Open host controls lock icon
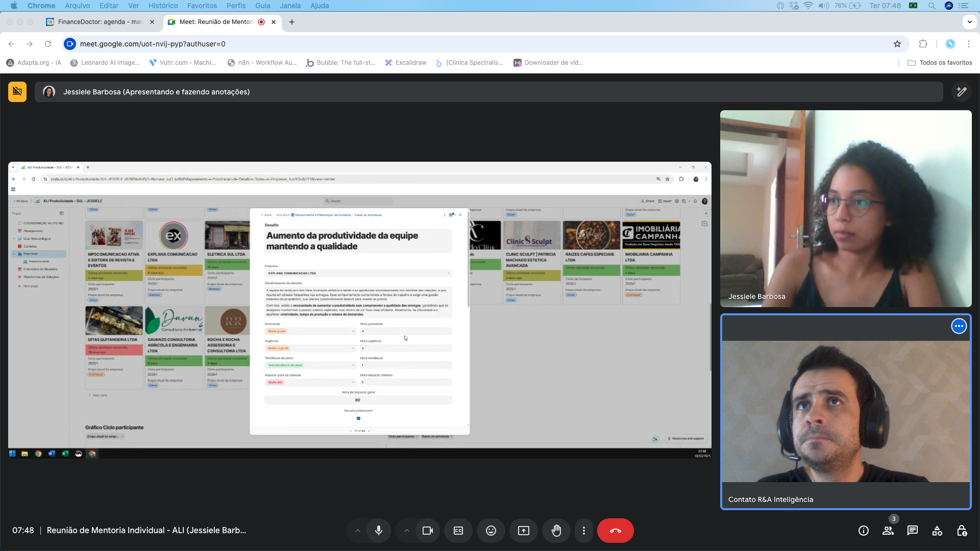This screenshot has height=551, width=980. coord(962,531)
